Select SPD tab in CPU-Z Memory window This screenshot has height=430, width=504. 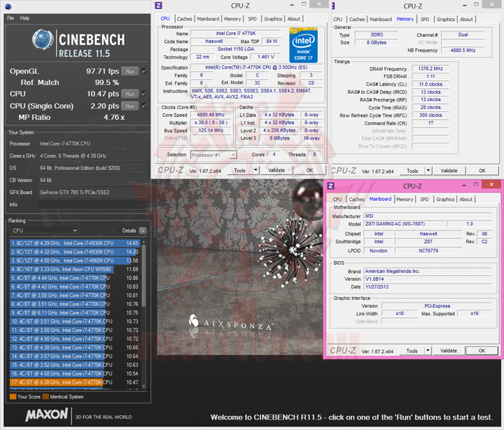(x=425, y=20)
